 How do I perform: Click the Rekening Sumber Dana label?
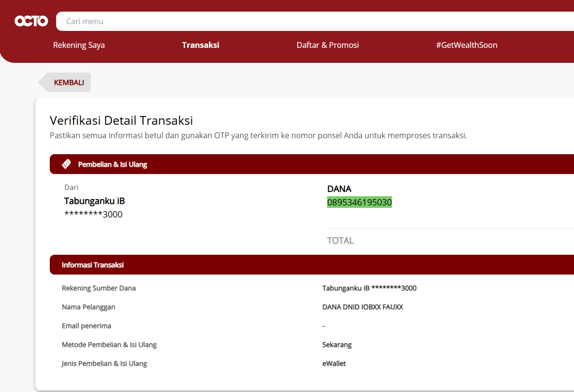pyautogui.click(x=99, y=289)
